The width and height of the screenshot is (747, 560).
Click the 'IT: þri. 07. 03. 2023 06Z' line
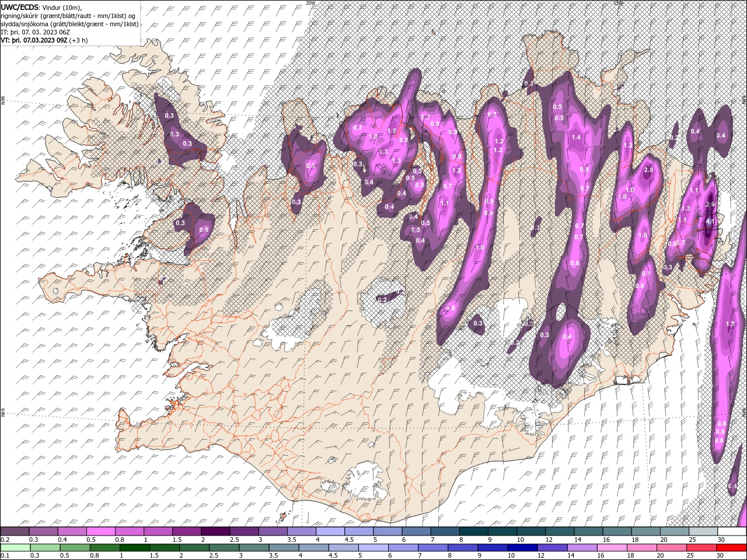pos(36,32)
